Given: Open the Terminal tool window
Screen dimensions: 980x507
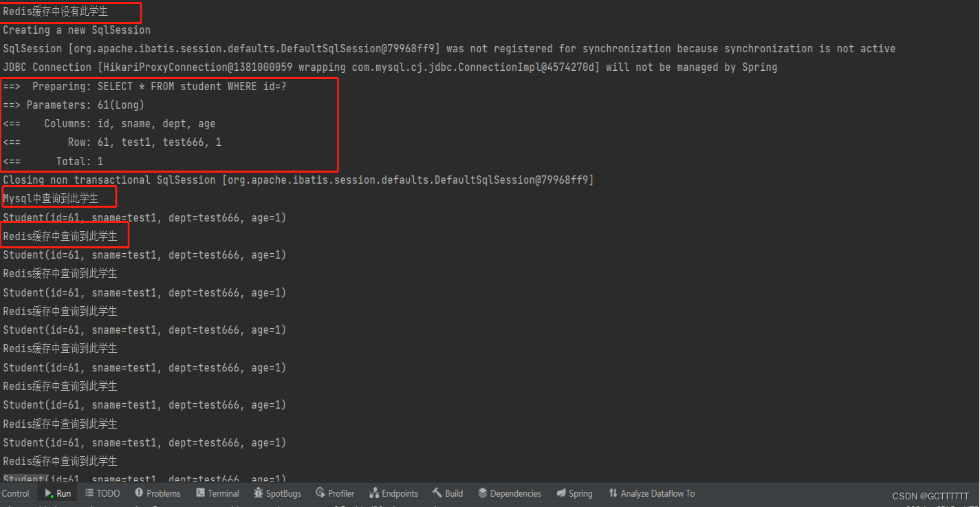Looking at the screenshot, I should (x=217, y=493).
